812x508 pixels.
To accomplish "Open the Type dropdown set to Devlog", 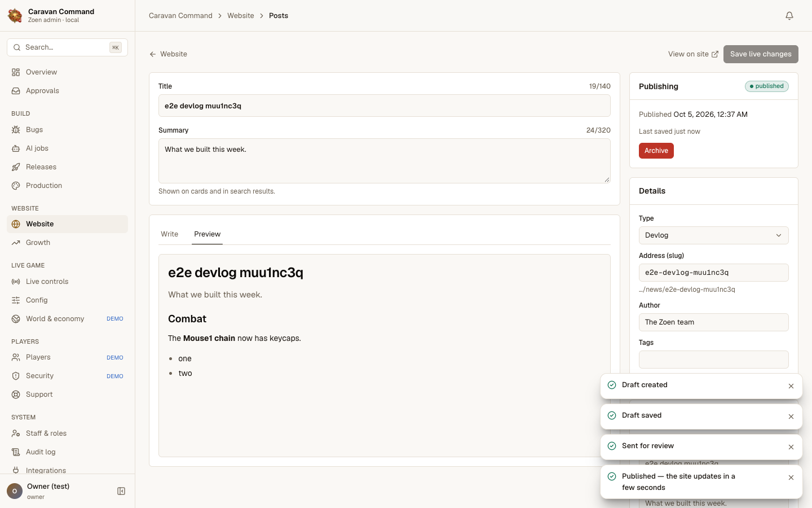I will click(714, 235).
